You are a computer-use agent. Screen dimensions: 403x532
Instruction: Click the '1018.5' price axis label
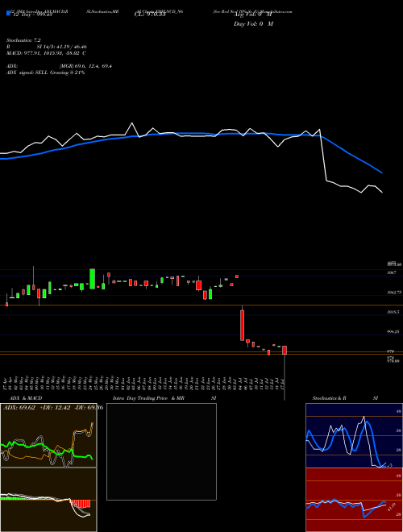(394, 312)
